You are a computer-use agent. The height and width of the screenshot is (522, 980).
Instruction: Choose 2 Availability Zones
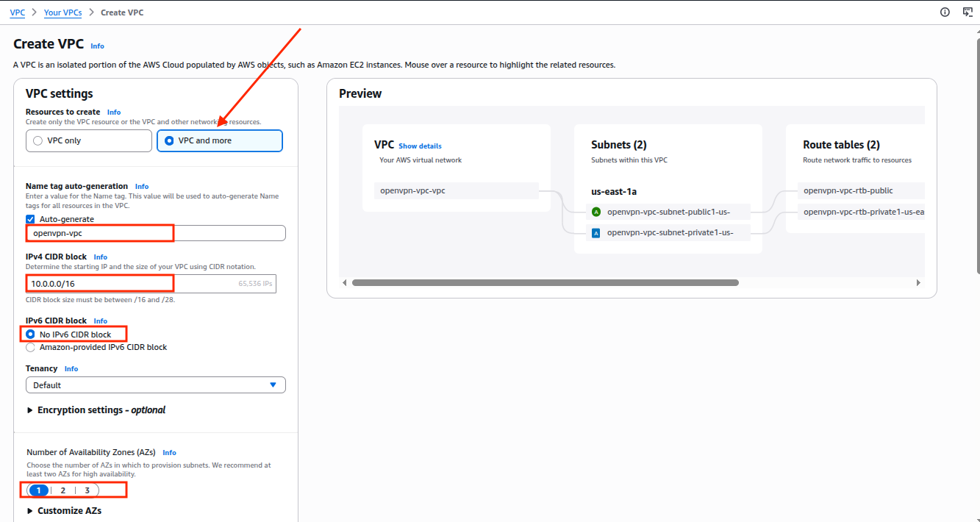[x=63, y=490]
